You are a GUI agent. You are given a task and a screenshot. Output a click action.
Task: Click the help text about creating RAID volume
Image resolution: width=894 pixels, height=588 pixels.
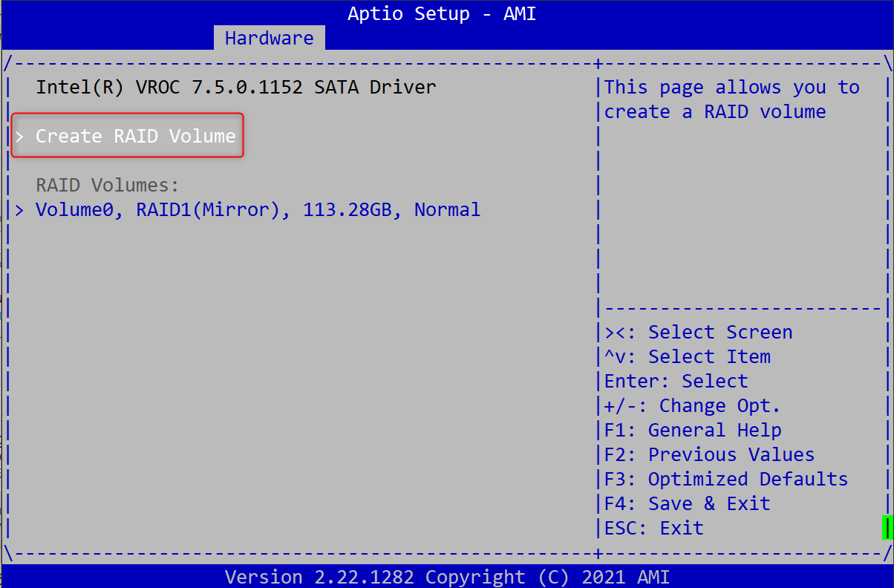(x=731, y=99)
